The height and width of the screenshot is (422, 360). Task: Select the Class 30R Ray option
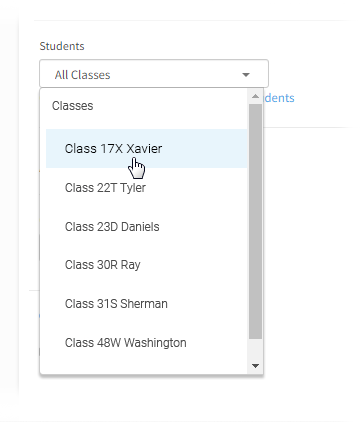(x=147, y=265)
